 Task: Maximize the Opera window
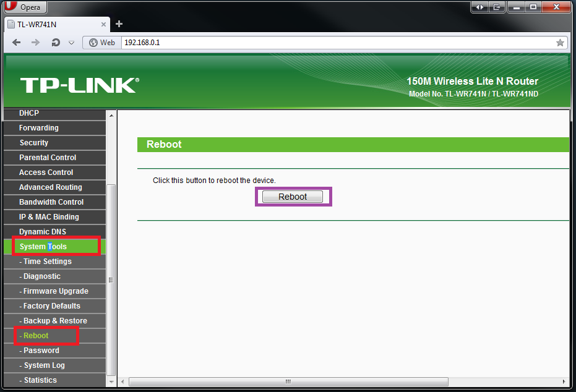(x=533, y=7)
